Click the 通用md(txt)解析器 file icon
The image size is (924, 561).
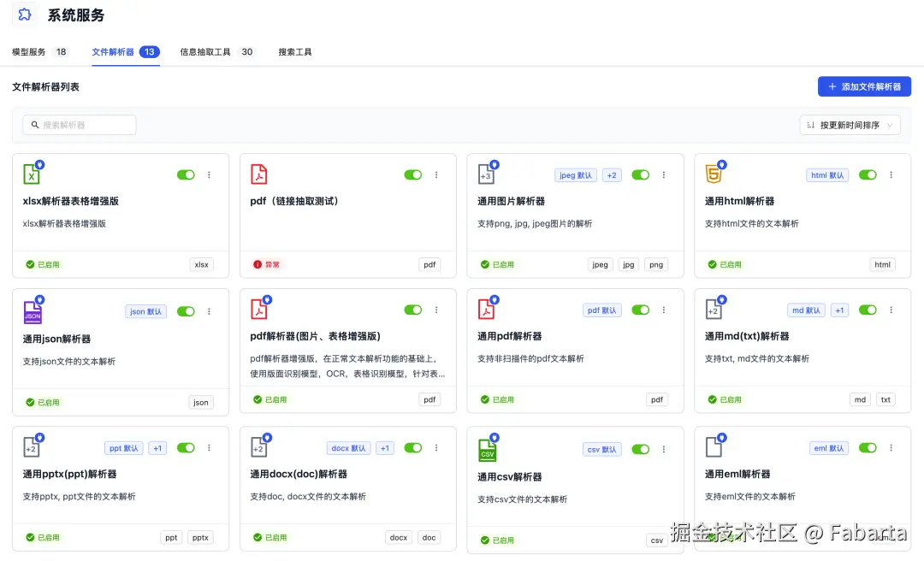(714, 310)
